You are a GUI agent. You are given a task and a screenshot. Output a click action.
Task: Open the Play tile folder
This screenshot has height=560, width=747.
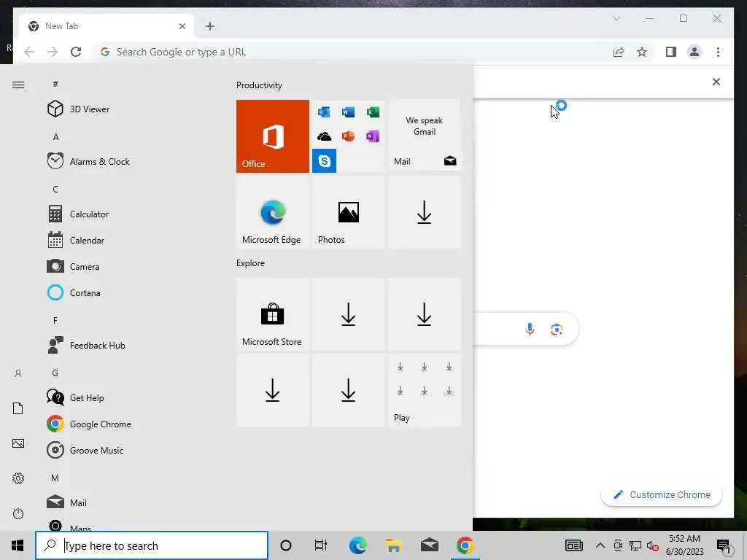point(425,390)
